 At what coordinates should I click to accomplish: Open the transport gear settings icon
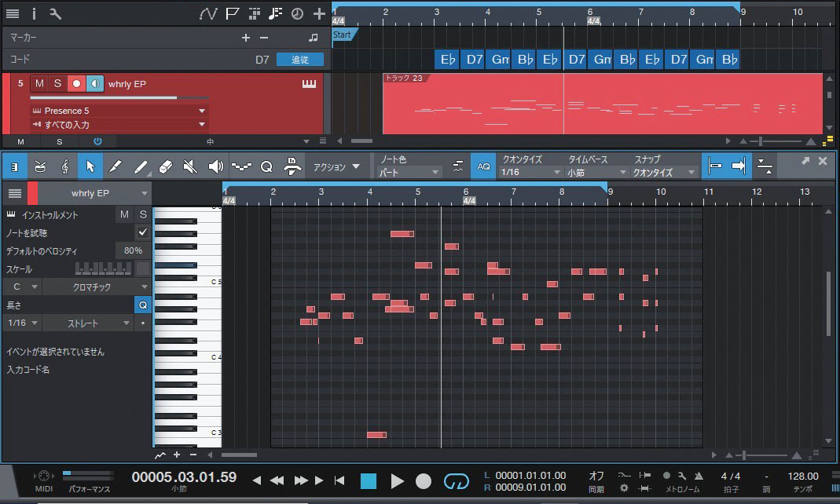pos(624,488)
